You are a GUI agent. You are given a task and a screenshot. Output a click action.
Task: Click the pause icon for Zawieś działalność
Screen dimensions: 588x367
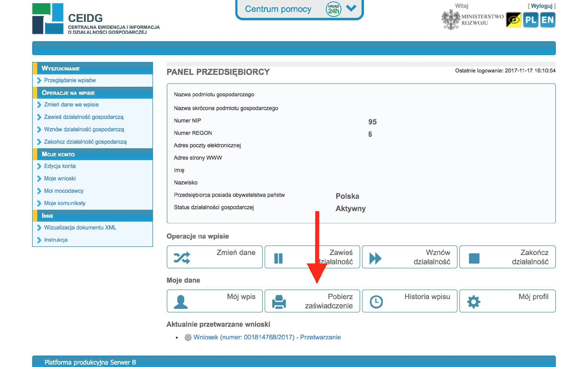coord(278,258)
